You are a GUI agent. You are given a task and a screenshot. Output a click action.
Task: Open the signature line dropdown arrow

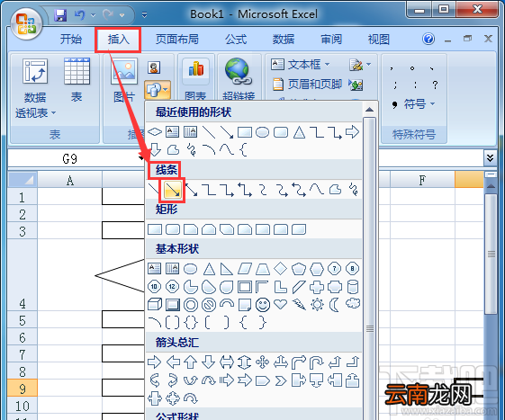[x=369, y=65]
